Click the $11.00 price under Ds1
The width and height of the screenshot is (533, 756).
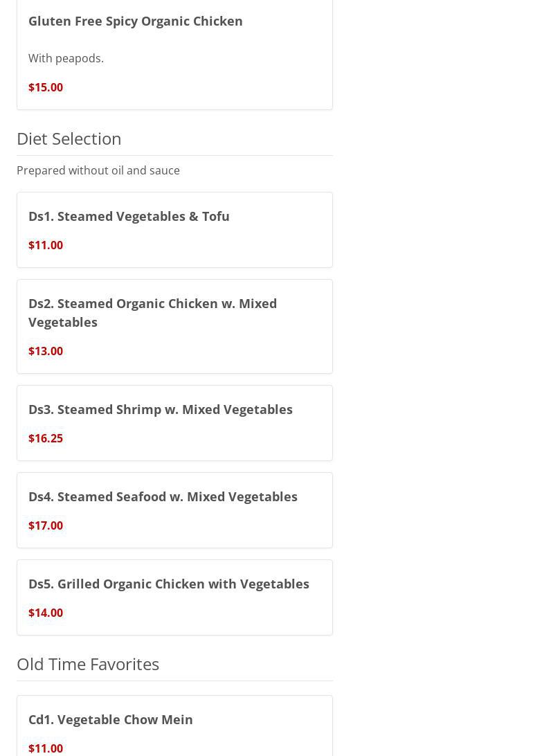[x=46, y=245]
